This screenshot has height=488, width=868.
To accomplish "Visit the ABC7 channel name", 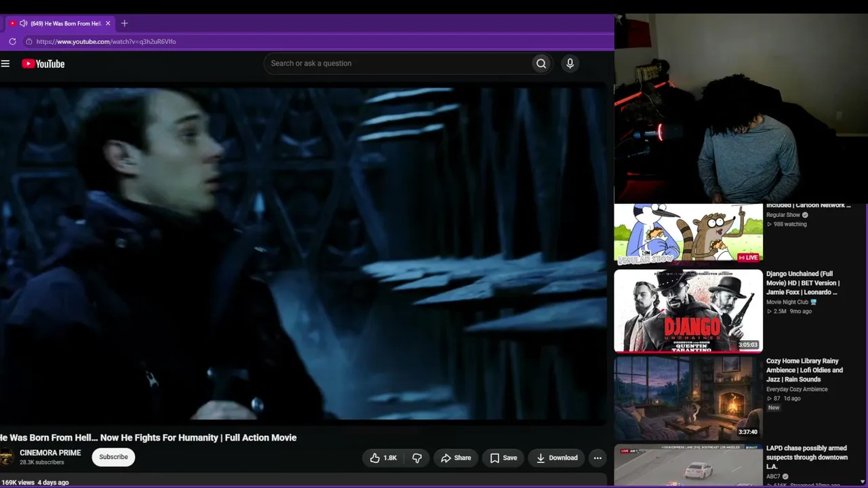I will (x=773, y=476).
